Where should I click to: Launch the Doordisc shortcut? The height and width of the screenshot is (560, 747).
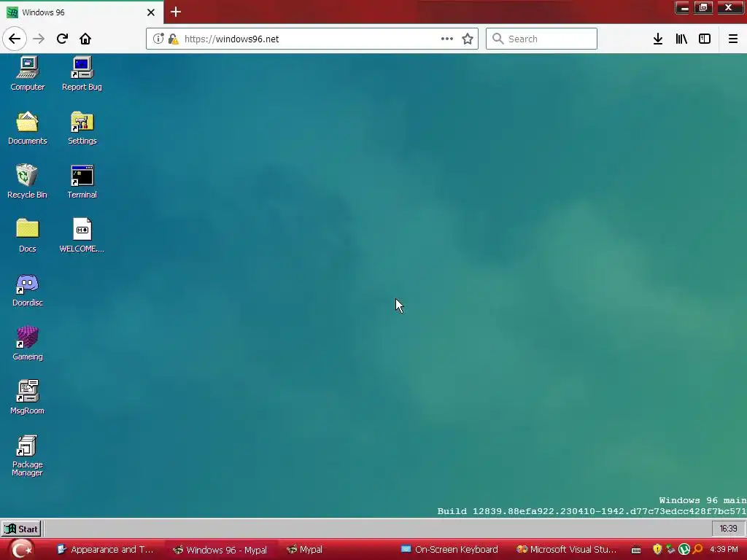tap(28, 289)
